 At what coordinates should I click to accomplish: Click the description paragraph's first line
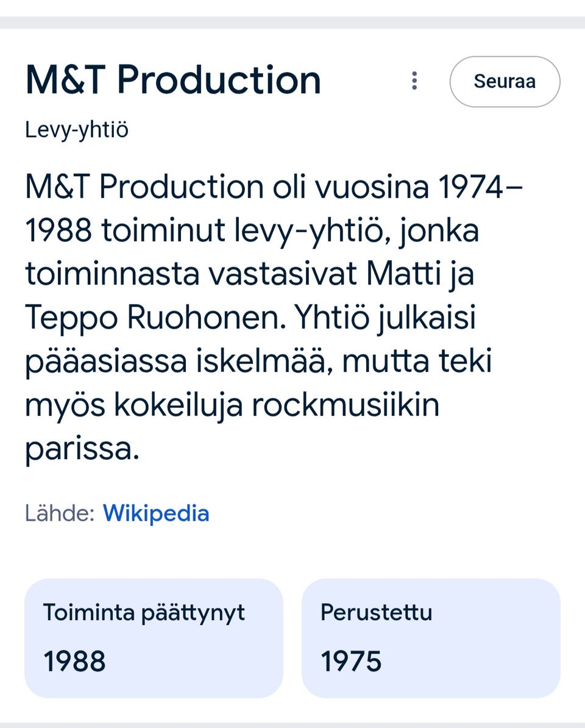tap(274, 188)
